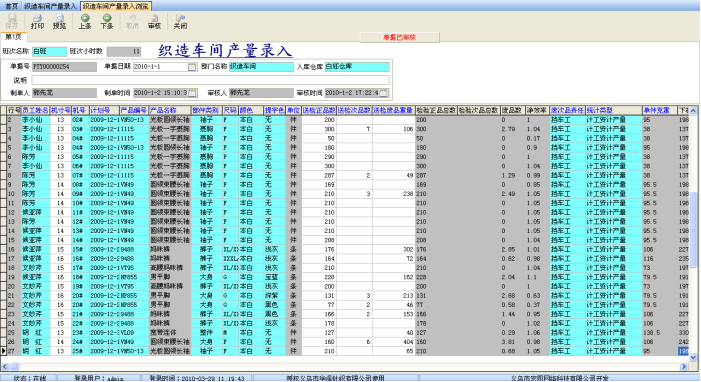Click the 产品名称 column header
Screen dimensions: 701x382
coord(170,110)
